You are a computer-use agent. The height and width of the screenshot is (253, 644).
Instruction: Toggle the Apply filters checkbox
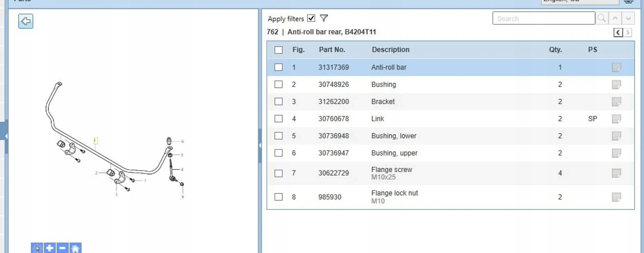311,18
